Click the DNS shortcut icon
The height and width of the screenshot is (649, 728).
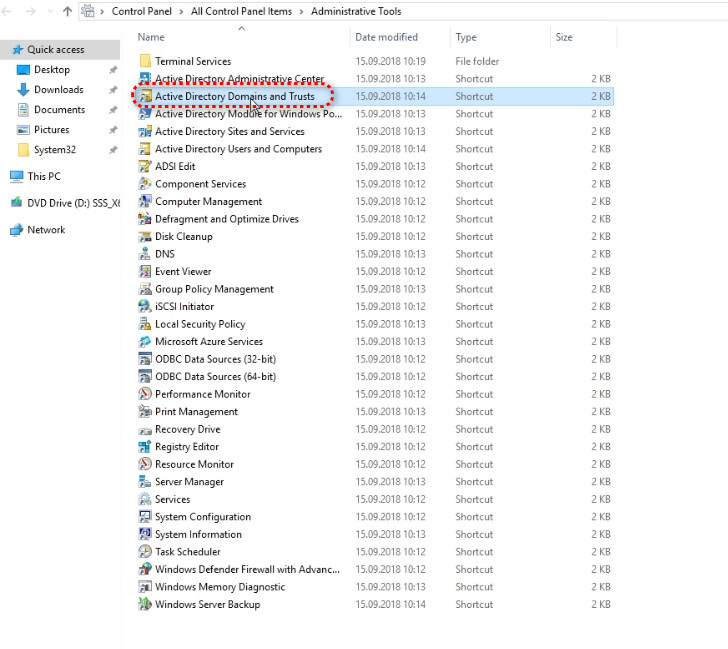[x=145, y=254]
